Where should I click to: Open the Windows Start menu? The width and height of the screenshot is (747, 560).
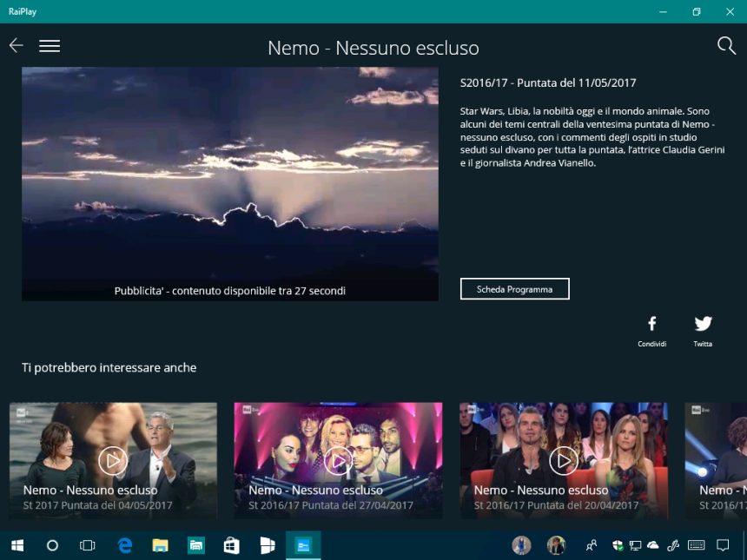pyautogui.click(x=17, y=545)
